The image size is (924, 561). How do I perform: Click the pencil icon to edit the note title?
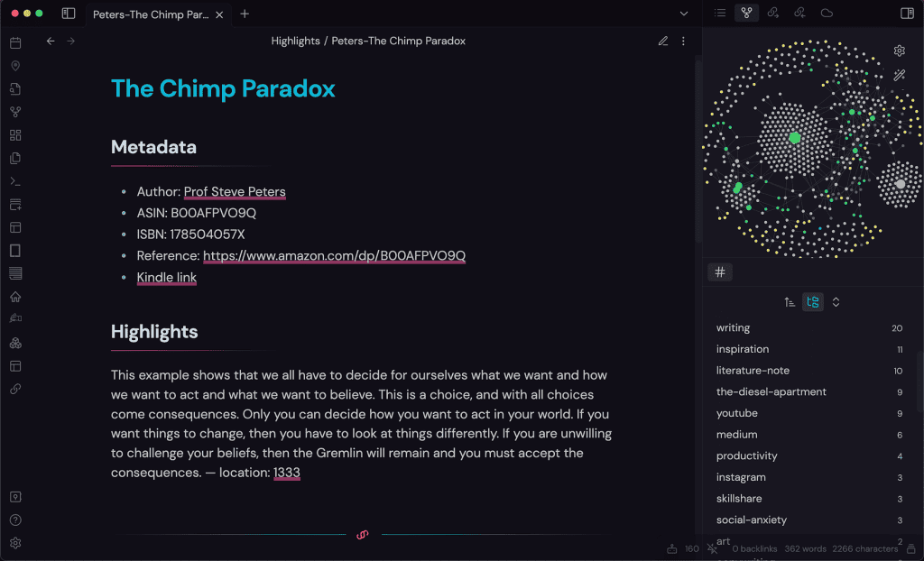pos(663,41)
